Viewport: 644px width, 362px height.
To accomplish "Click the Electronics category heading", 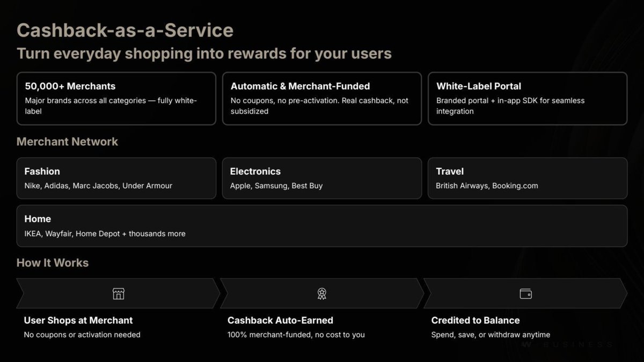I will point(255,172).
